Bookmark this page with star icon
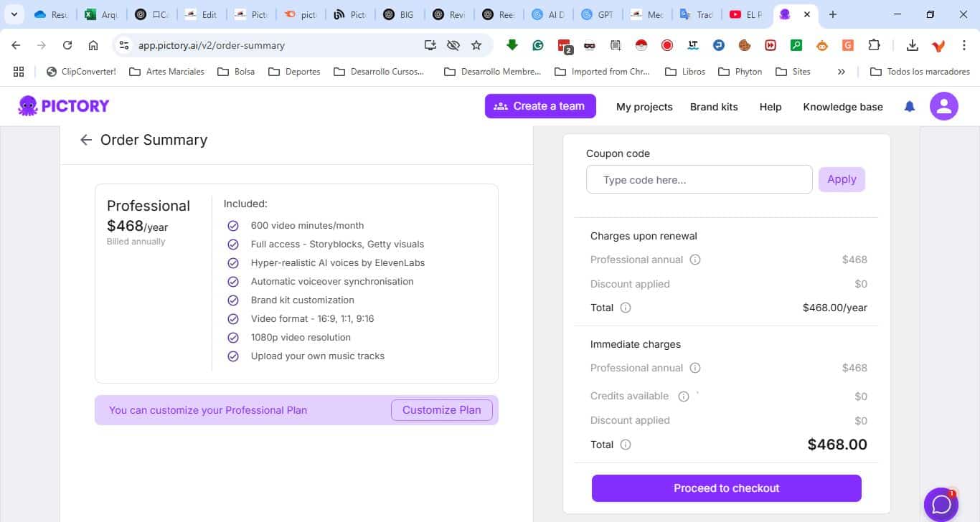 pyautogui.click(x=476, y=45)
